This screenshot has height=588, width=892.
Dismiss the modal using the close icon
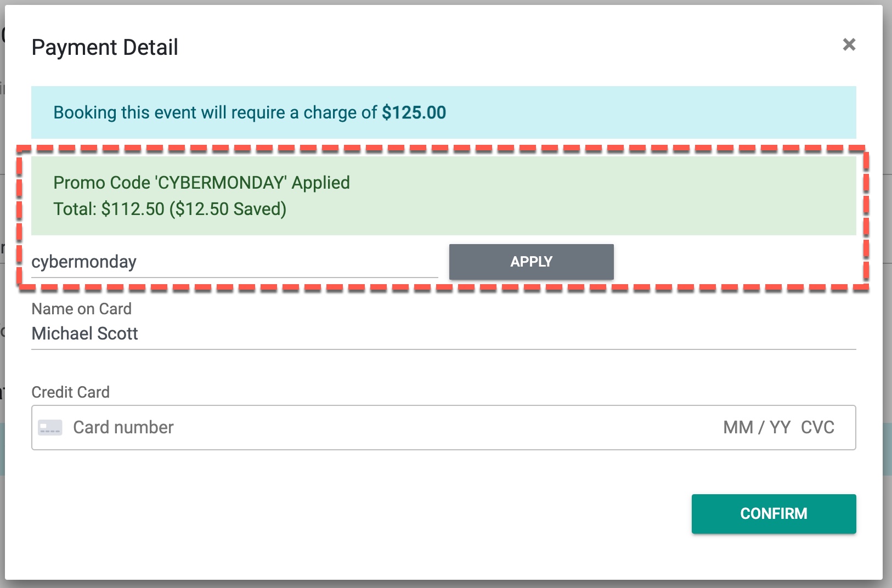point(849,44)
